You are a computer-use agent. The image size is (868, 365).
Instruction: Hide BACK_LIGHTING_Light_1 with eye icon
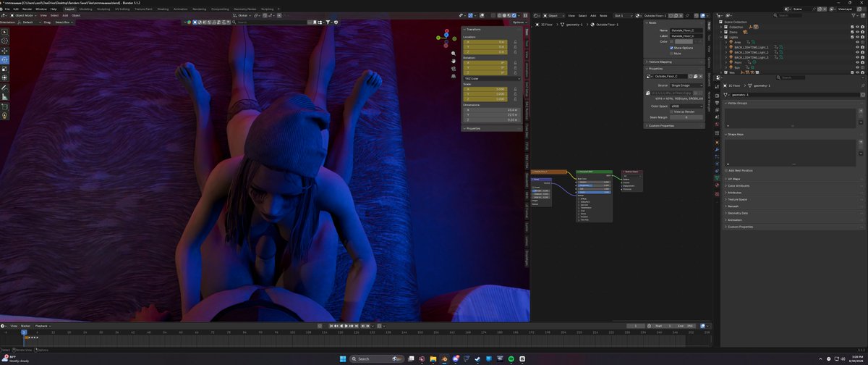pos(857,47)
